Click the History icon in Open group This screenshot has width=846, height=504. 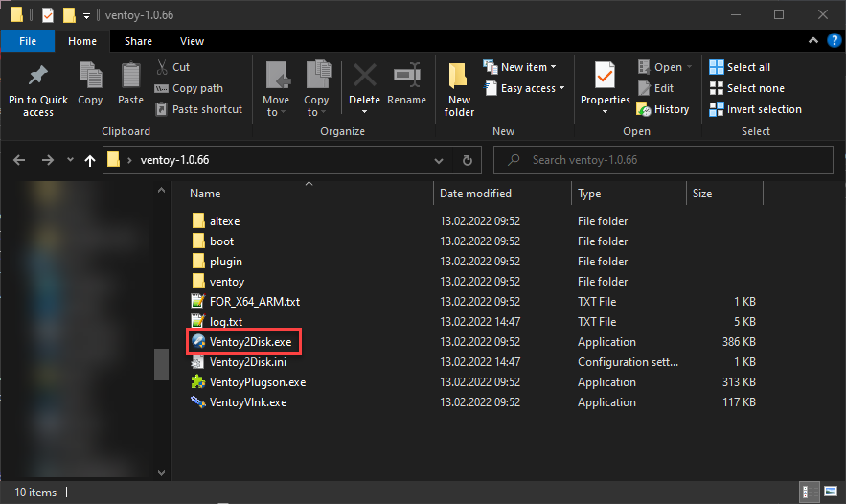click(x=663, y=109)
